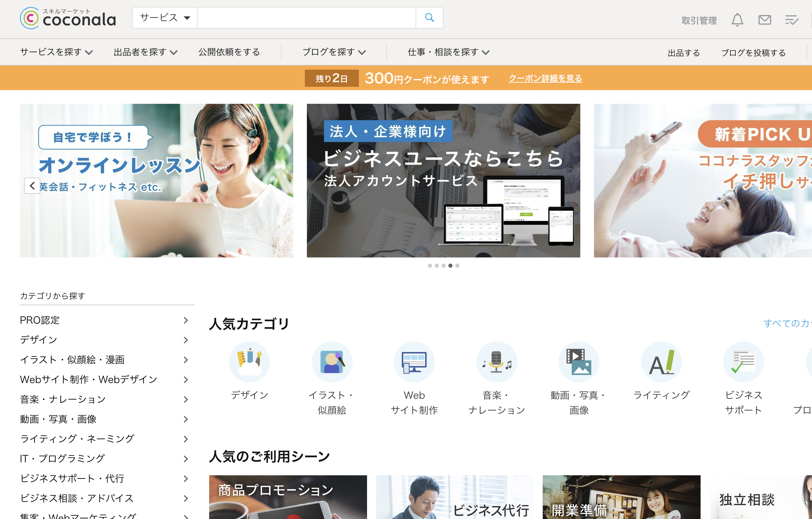Click the デザイン category icon

249,362
